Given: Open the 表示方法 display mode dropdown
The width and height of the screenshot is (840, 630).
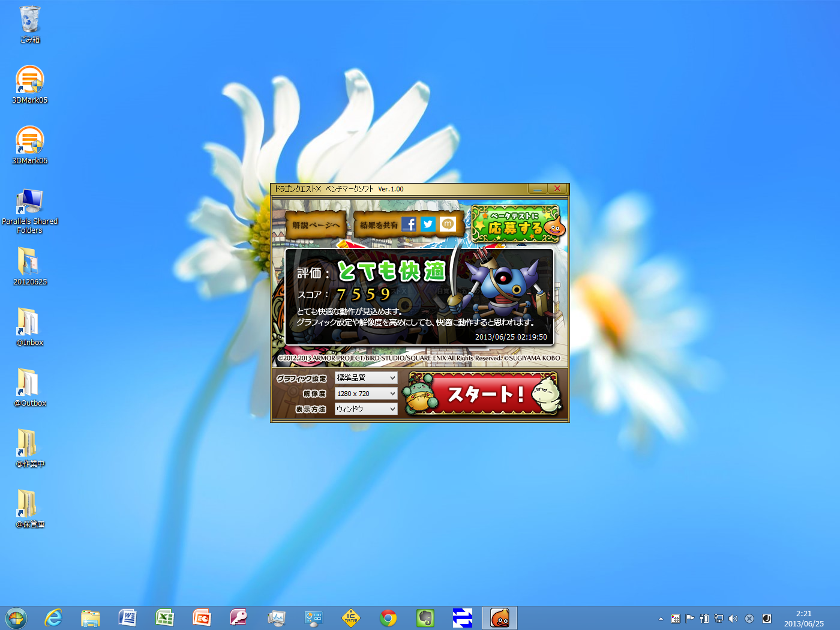Looking at the screenshot, I should coord(366,409).
